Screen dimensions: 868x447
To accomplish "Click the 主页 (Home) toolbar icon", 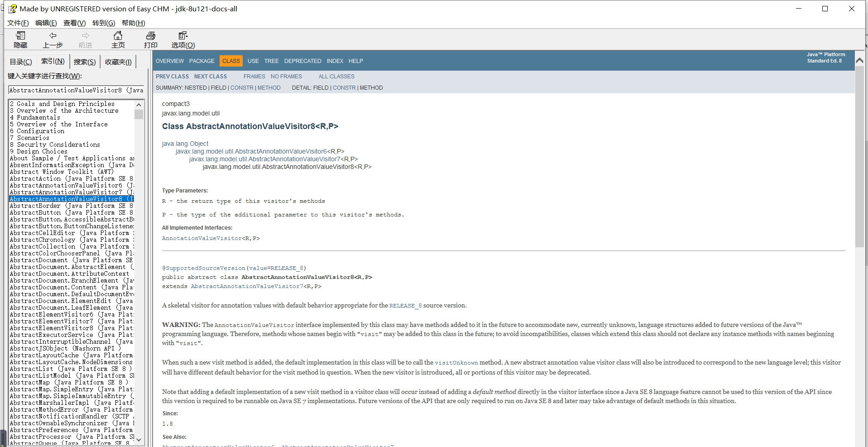I will [118, 39].
